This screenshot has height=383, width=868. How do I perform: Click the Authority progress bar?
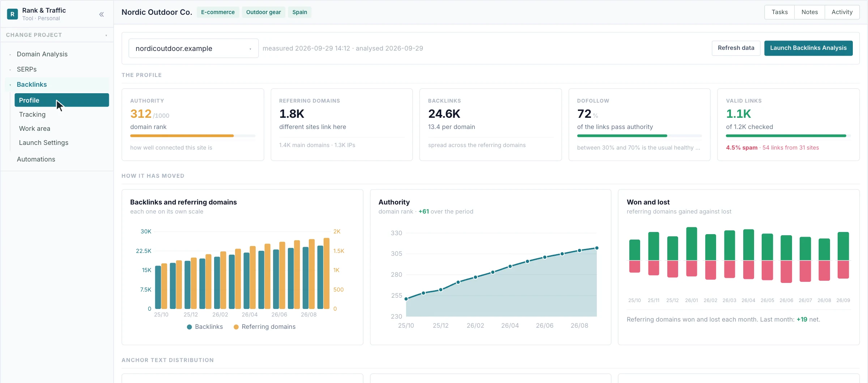point(193,136)
